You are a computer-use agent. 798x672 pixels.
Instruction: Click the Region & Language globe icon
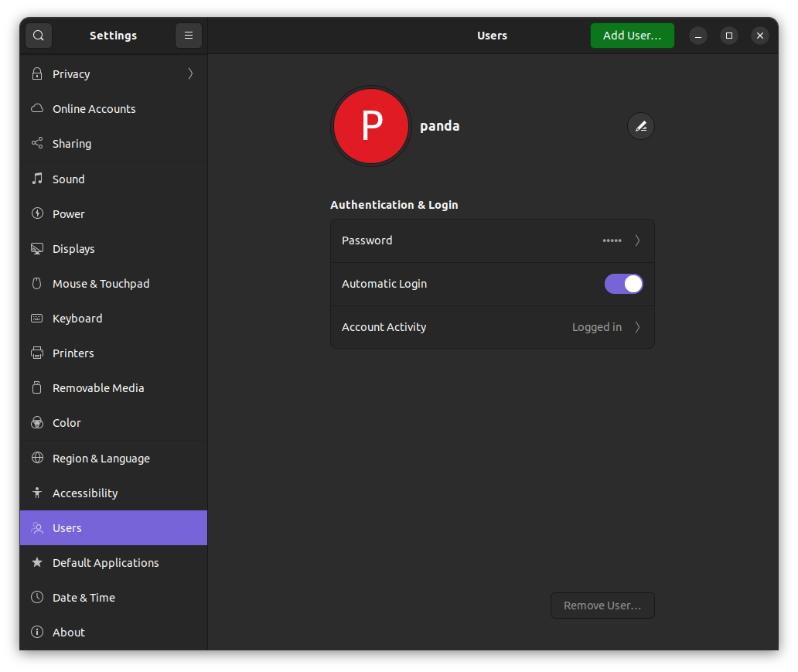coord(37,458)
